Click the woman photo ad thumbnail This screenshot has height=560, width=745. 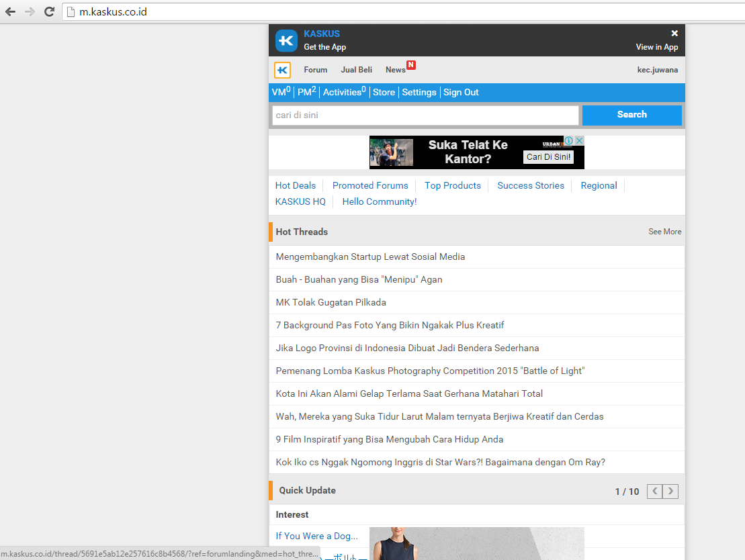[476, 543]
